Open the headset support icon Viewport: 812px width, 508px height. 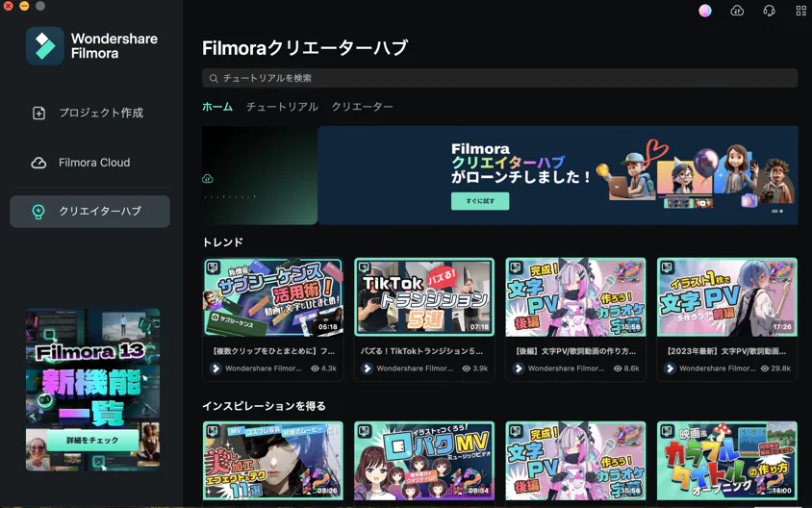(x=769, y=11)
